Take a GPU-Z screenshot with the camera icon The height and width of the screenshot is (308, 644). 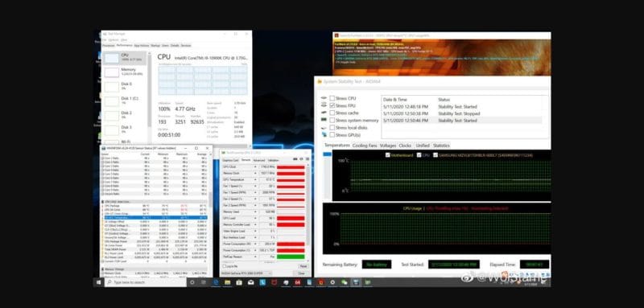(x=295, y=159)
